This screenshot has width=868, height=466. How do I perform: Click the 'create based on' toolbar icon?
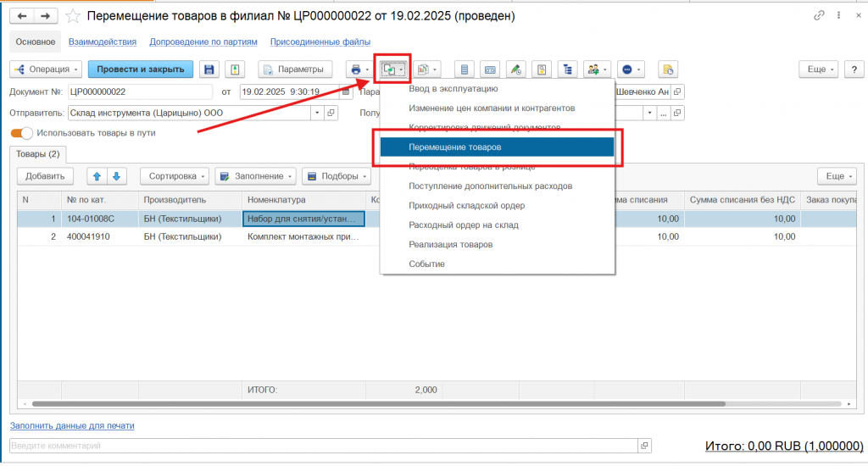(392, 69)
